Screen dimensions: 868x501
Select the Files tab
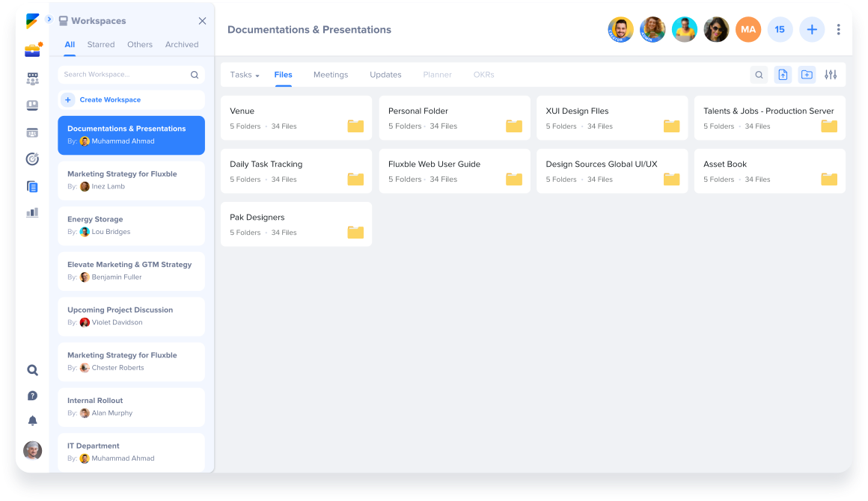coord(283,75)
